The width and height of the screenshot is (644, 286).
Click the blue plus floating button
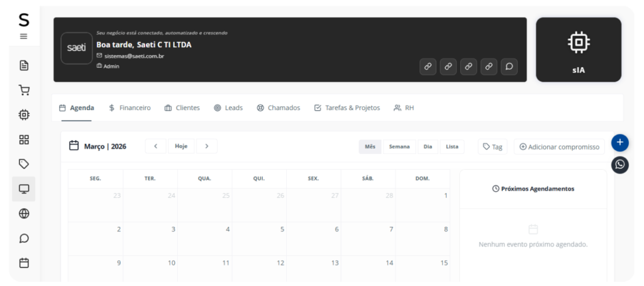pos(619,143)
